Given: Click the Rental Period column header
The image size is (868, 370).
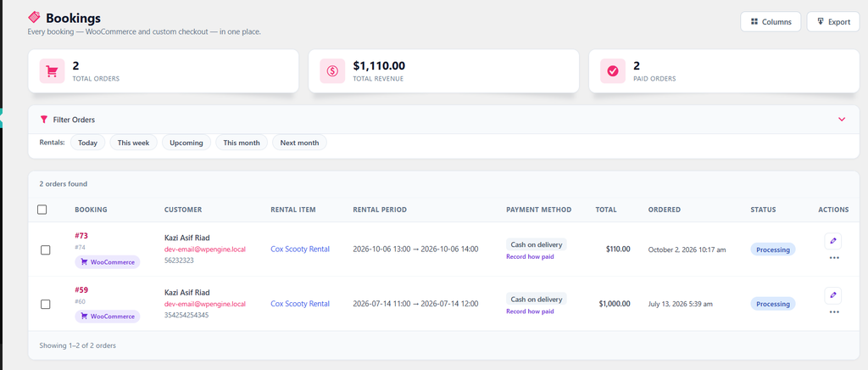Looking at the screenshot, I should coord(380,210).
